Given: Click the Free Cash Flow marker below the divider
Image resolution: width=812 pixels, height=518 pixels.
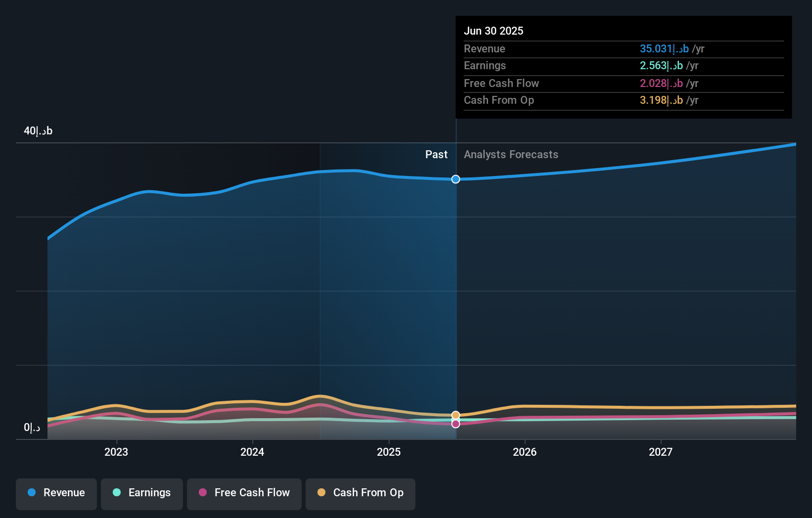Looking at the screenshot, I should tap(455, 424).
